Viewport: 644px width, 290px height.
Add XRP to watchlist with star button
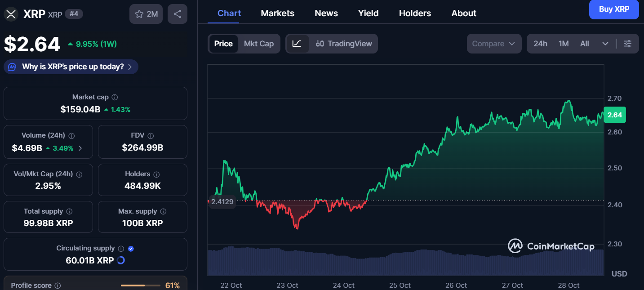tap(146, 14)
